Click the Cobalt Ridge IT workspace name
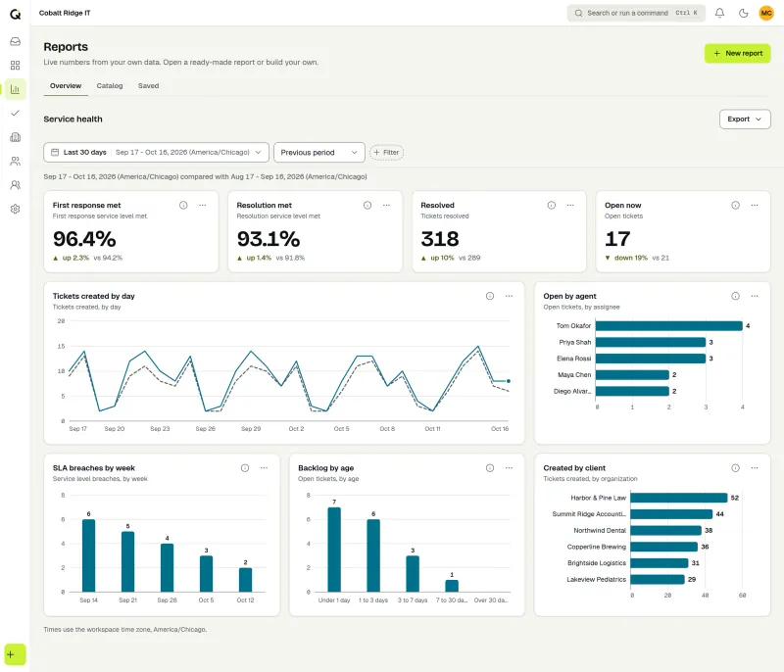 coord(65,13)
